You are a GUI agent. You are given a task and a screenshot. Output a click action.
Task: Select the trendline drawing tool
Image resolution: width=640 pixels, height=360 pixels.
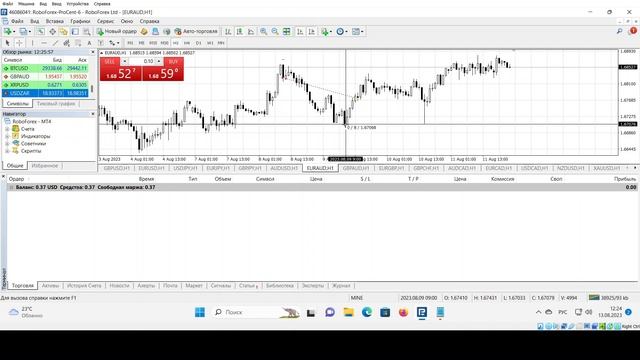pos(55,43)
